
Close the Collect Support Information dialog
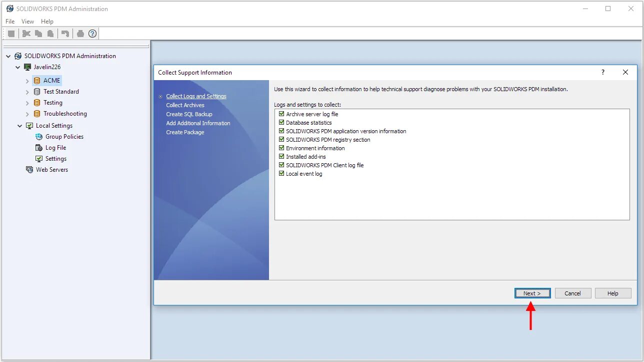(x=625, y=72)
